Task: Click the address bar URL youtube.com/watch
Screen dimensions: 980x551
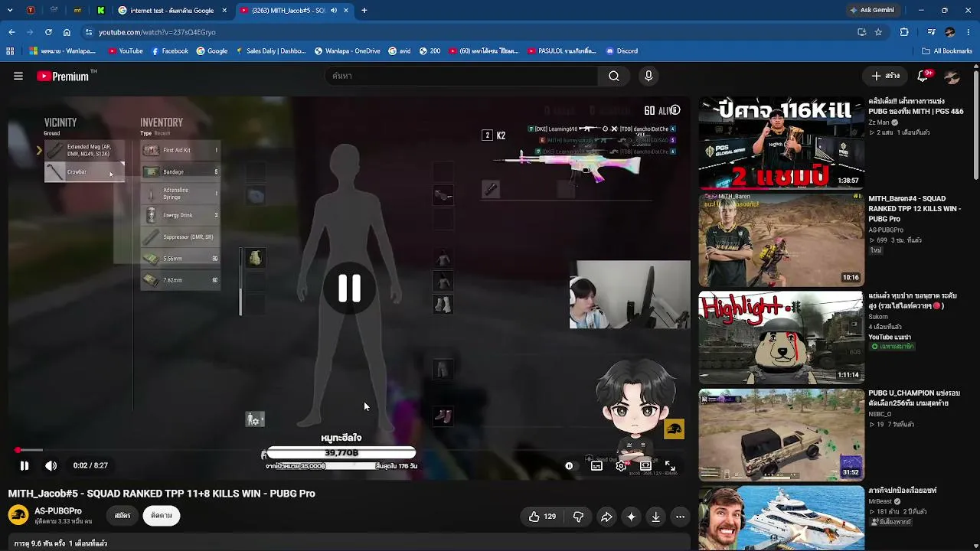Action: [x=157, y=32]
